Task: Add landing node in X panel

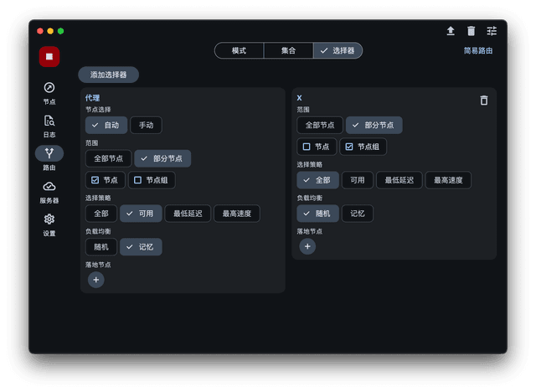Action: 307,246
